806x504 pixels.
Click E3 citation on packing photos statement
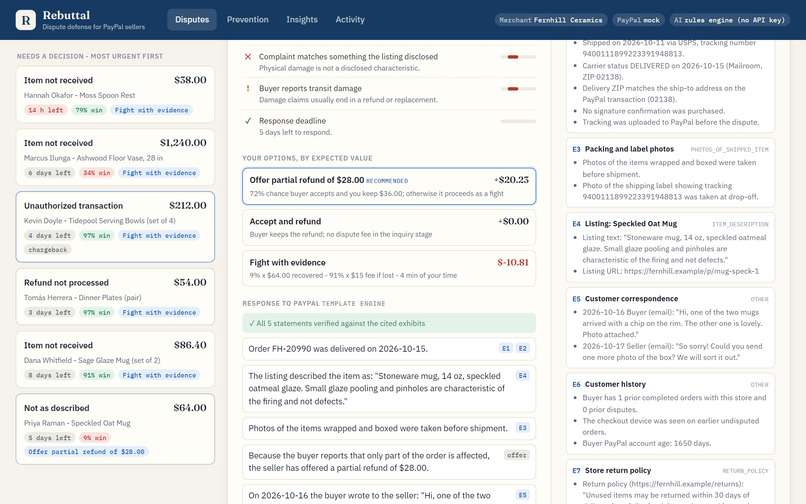(522, 427)
